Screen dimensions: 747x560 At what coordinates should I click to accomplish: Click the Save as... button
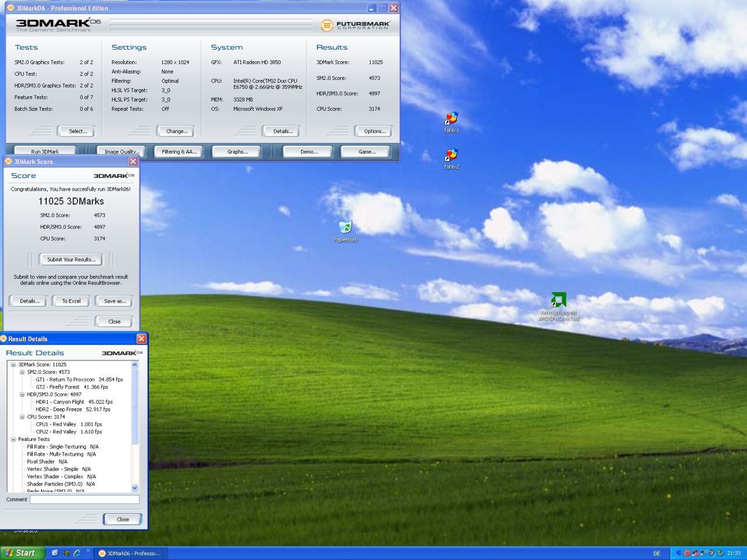coord(114,301)
